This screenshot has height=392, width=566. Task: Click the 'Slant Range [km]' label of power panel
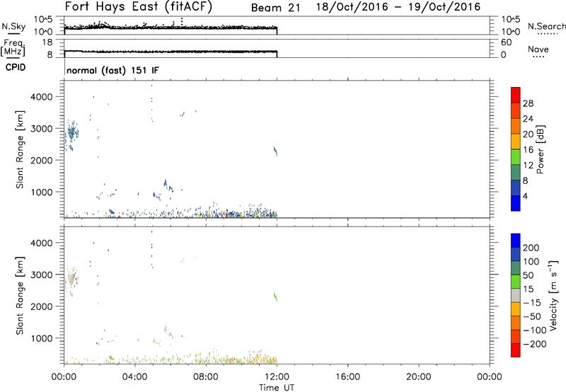[20, 149]
